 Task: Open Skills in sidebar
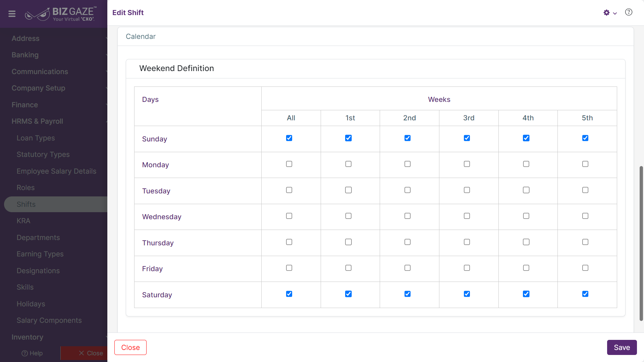[25, 287]
